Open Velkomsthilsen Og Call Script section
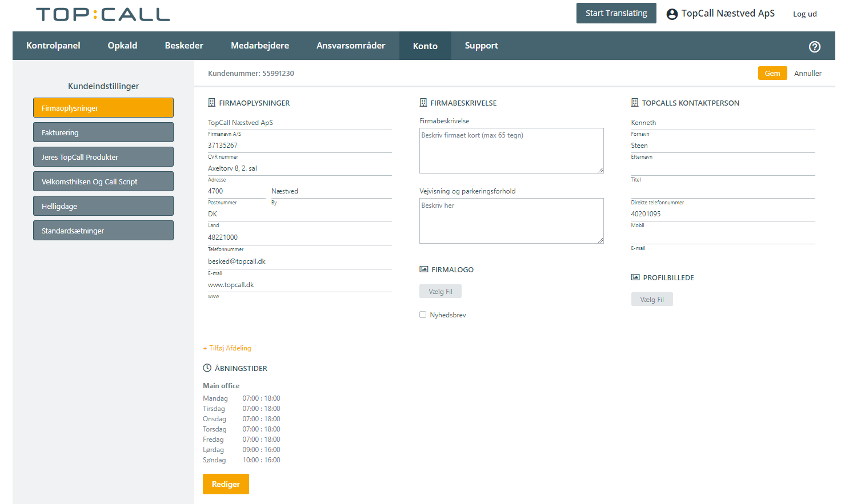Screen dimensions: 849x504 pos(103,182)
